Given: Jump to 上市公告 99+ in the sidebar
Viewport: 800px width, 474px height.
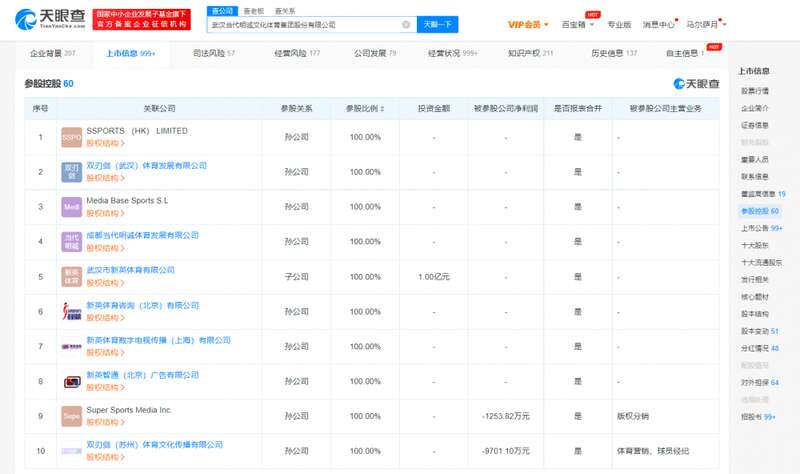Looking at the screenshot, I should point(761,228).
